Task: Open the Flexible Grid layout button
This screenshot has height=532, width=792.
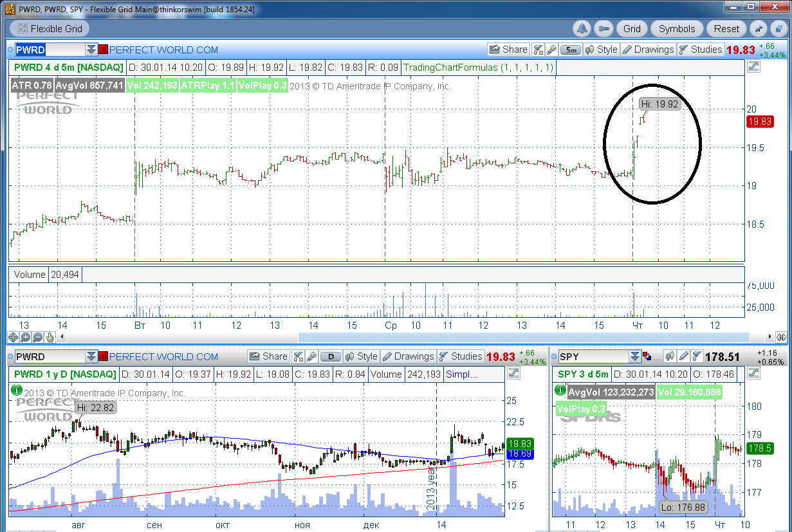Action: (49, 28)
